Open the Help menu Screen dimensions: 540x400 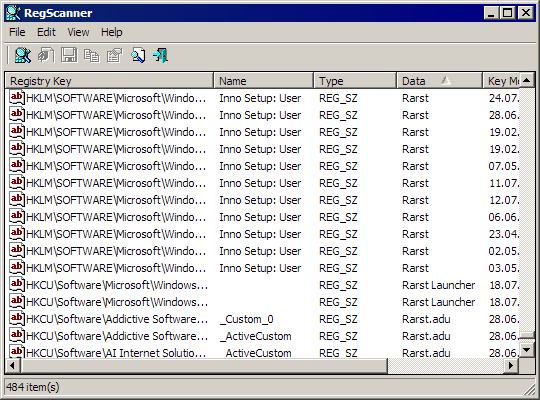112,32
